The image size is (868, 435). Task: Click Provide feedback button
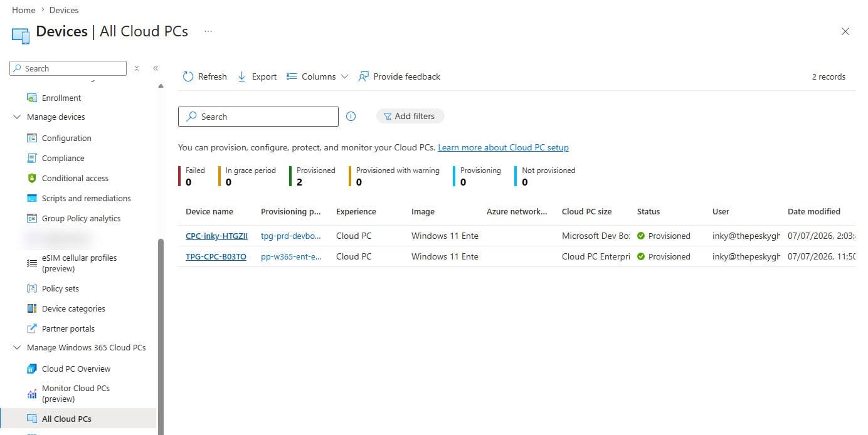399,76
